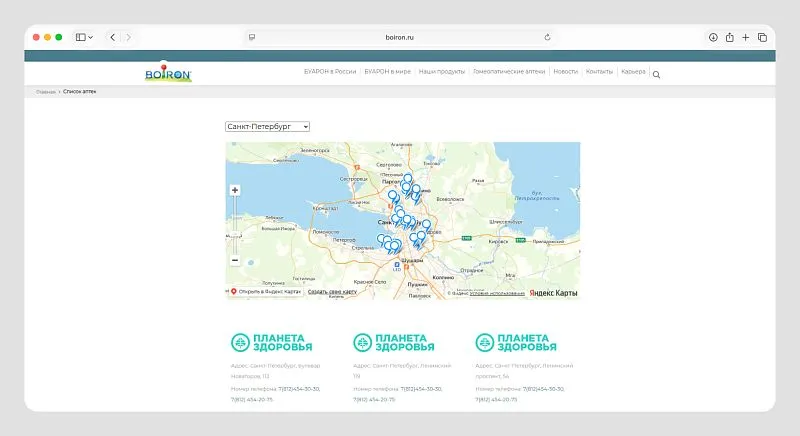Image resolution: width=800 pixels, height=436 pixels.
Task: Click the Колпино label on the map
Action: coord(443,277)
